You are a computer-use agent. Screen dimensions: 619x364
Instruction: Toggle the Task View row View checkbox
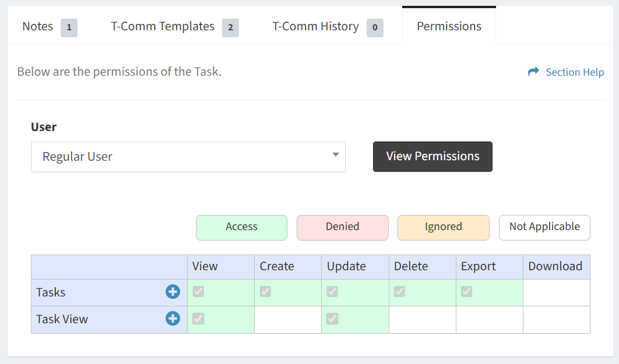(198, 319)
